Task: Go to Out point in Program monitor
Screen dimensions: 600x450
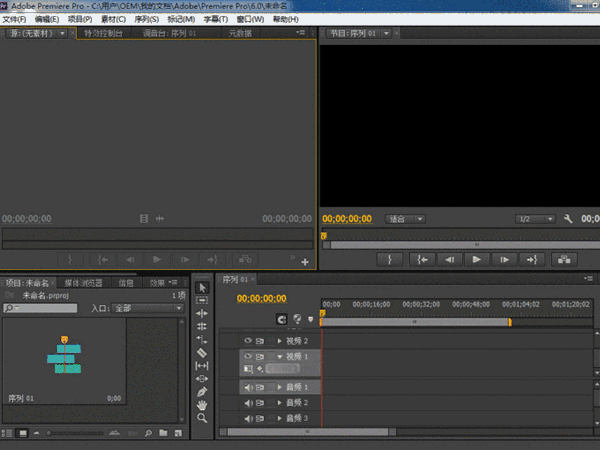Action: (532, 260)
